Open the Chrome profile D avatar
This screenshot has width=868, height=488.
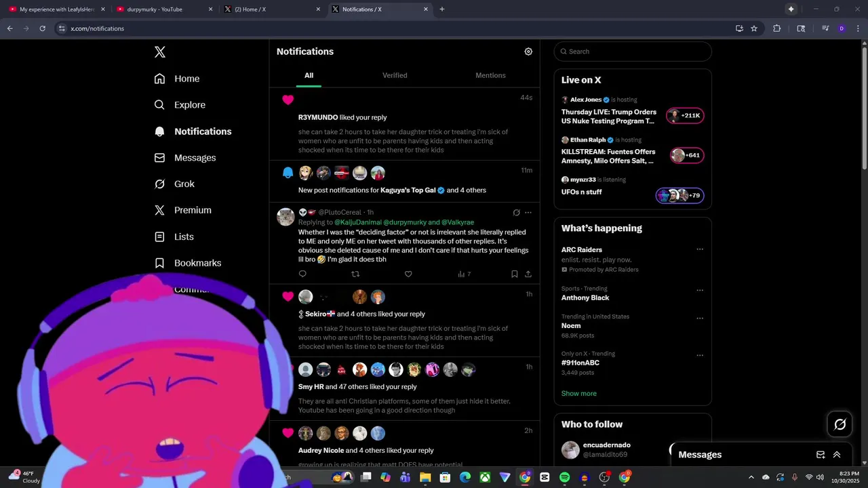(842, 28)
